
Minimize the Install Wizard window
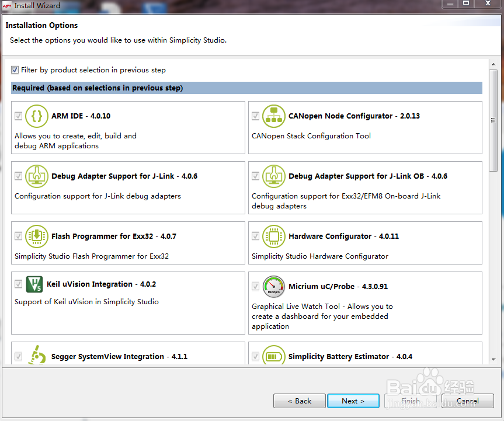point(450,4)
